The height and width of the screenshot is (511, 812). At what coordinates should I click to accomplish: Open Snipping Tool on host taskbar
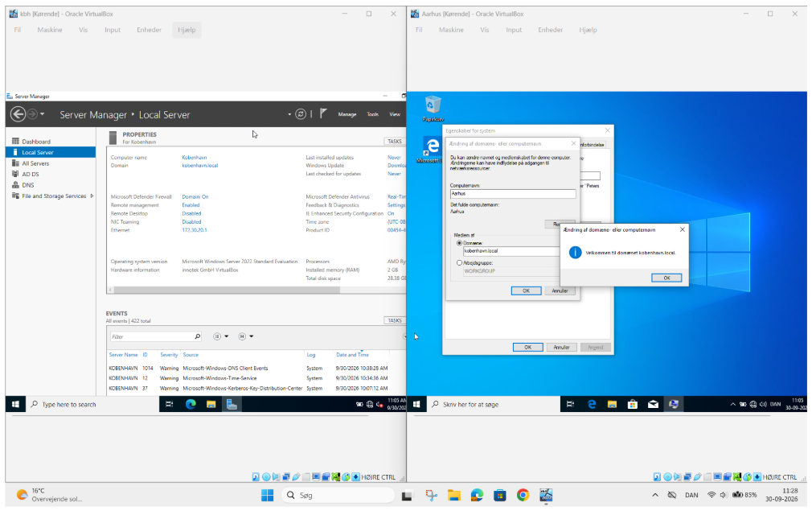[431, 496]
